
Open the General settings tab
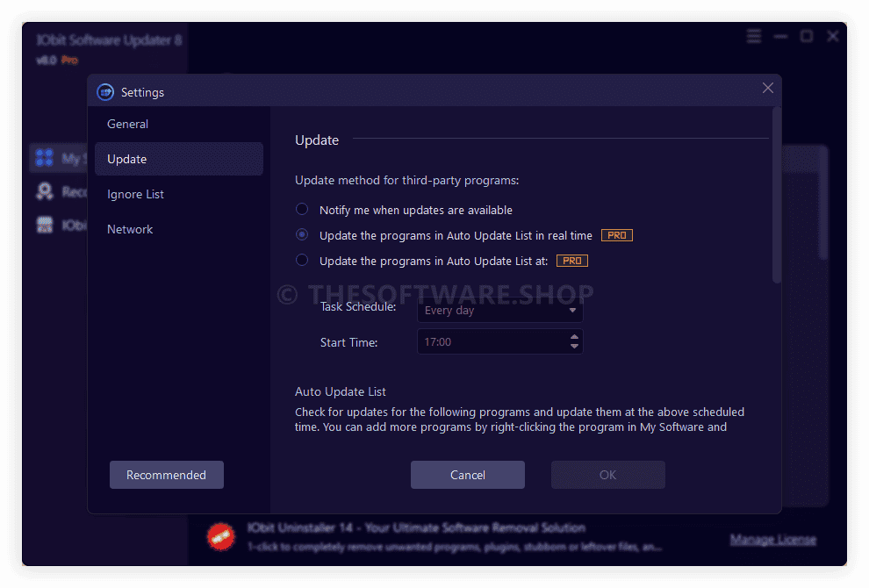tap(127, 124)
